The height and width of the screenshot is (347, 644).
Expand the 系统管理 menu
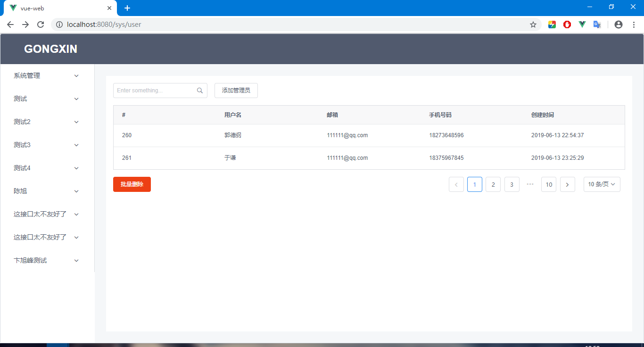pyautogui.click(x=47, y=75)
